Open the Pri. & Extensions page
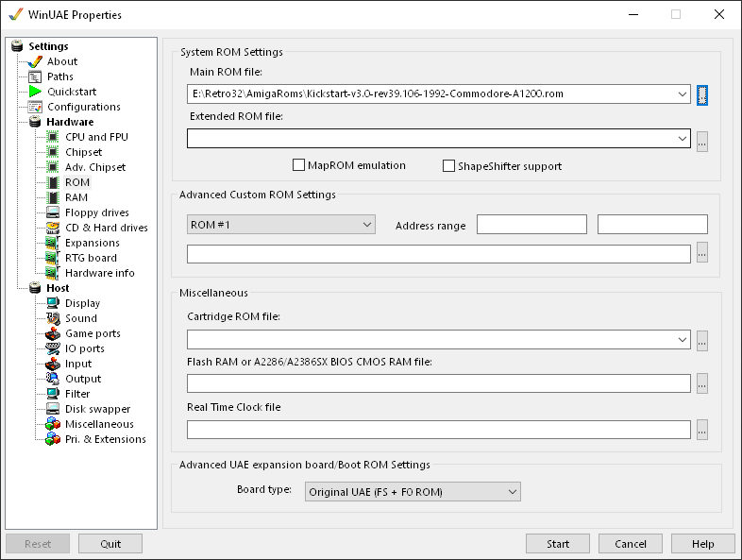The height and width of the screenshot is (560, 742). tap(106, 439)
